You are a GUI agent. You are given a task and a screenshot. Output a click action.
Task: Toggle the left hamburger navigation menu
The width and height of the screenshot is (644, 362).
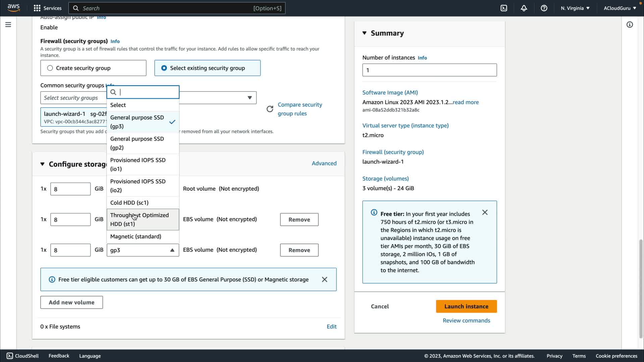coord(8,24)
